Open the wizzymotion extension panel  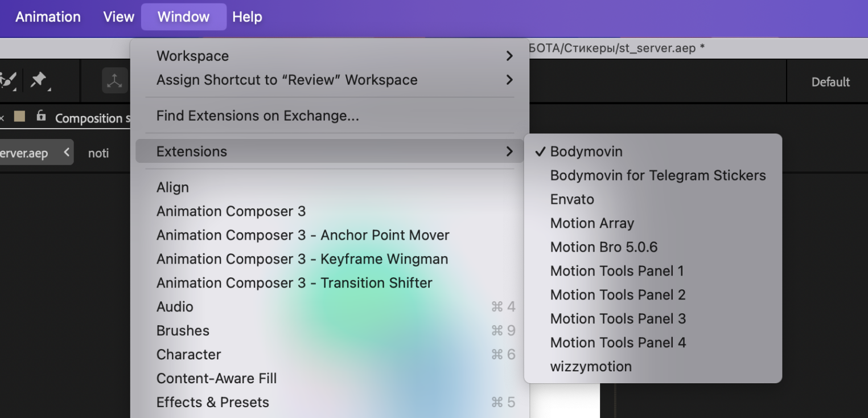tap(590, 366)
